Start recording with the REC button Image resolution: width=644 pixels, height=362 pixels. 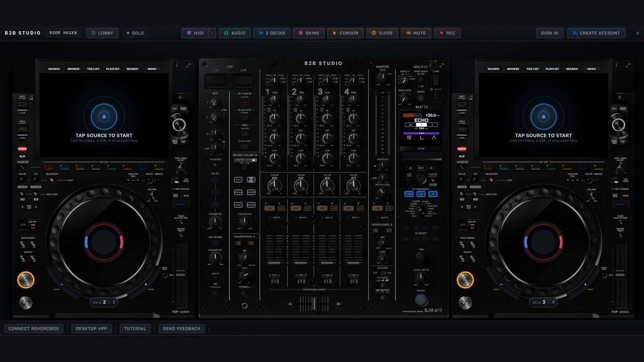tap(447, 33)
